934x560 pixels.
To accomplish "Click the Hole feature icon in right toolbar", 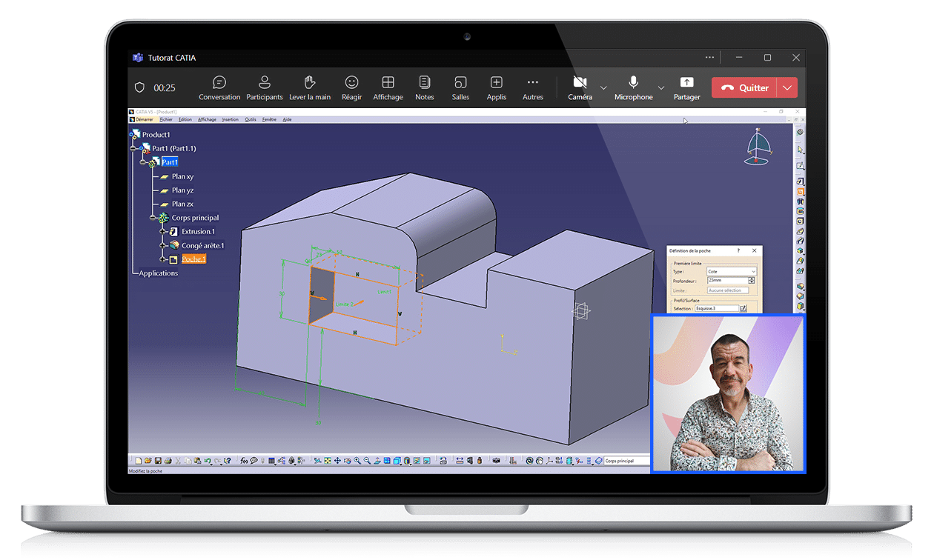I will pyautogui.click(x=801, y=221).
